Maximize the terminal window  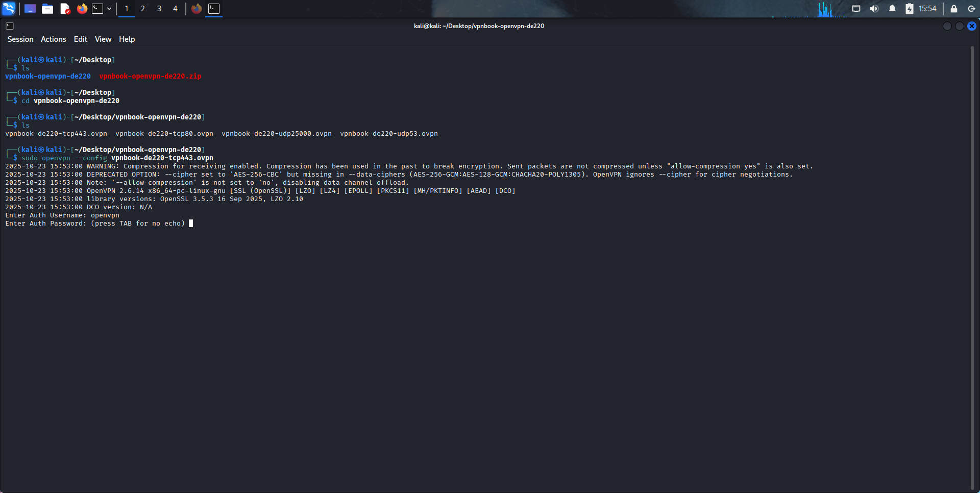960,26
